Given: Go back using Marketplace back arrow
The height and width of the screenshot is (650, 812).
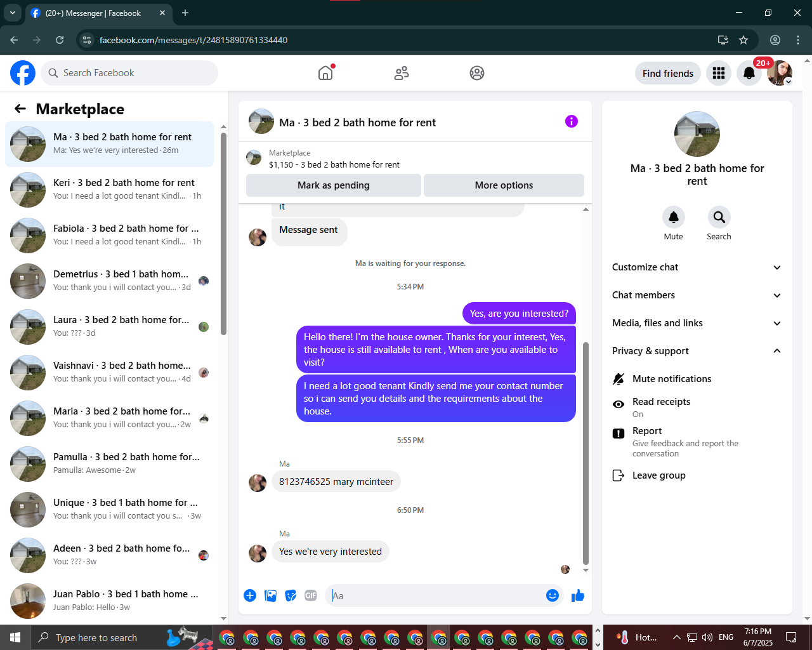Looking at the screenshot, I should (x=20, y=109).
